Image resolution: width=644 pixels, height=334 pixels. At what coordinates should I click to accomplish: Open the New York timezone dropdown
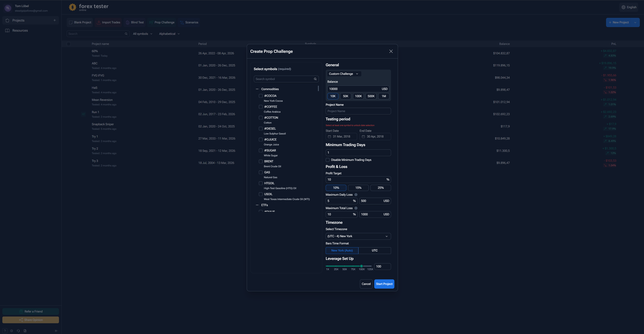click(x=358, y=236)
